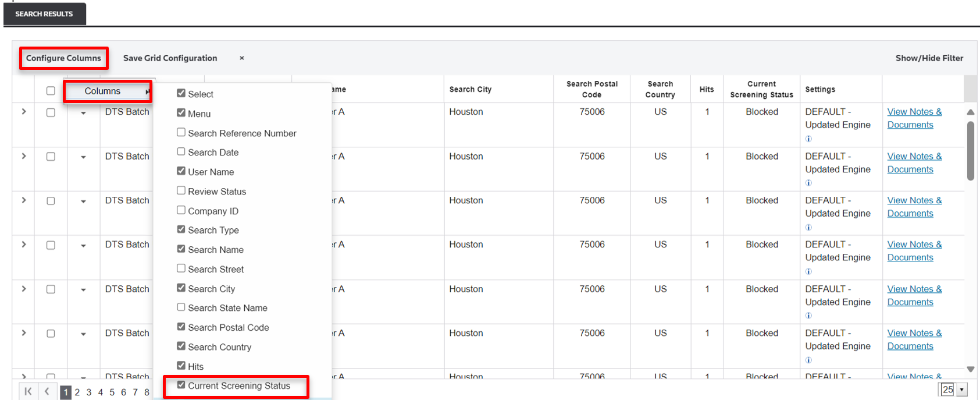
Task: Tick the Review Status column checkbox
Action: pos(181,191)
